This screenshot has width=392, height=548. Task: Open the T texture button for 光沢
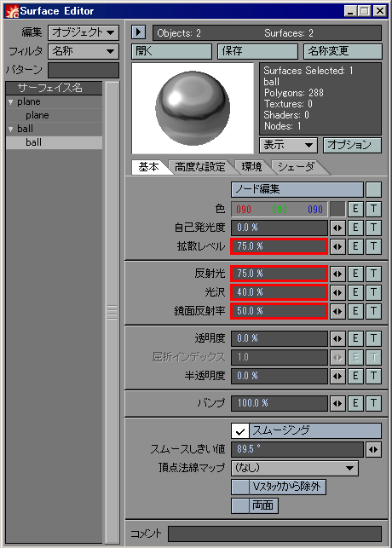(373, 292)
